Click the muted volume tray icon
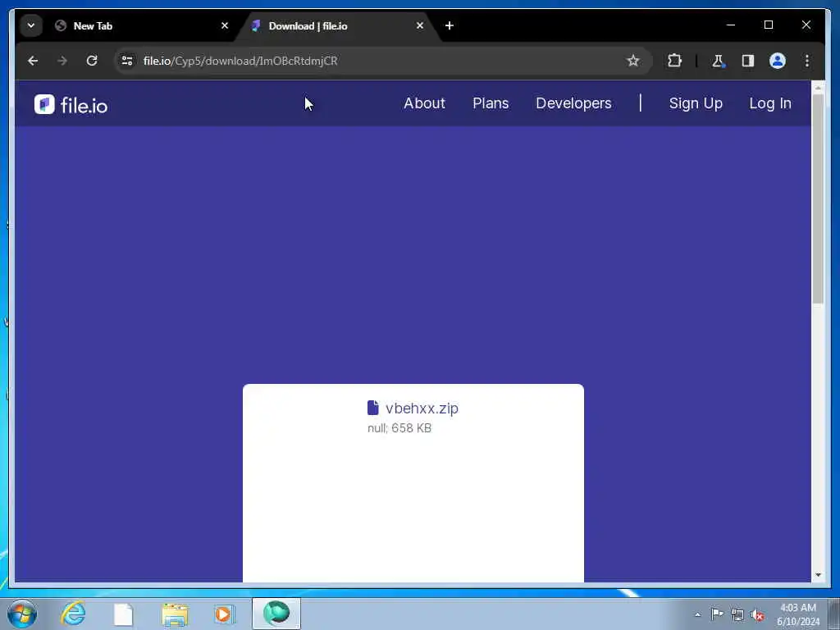 (757, 615)
